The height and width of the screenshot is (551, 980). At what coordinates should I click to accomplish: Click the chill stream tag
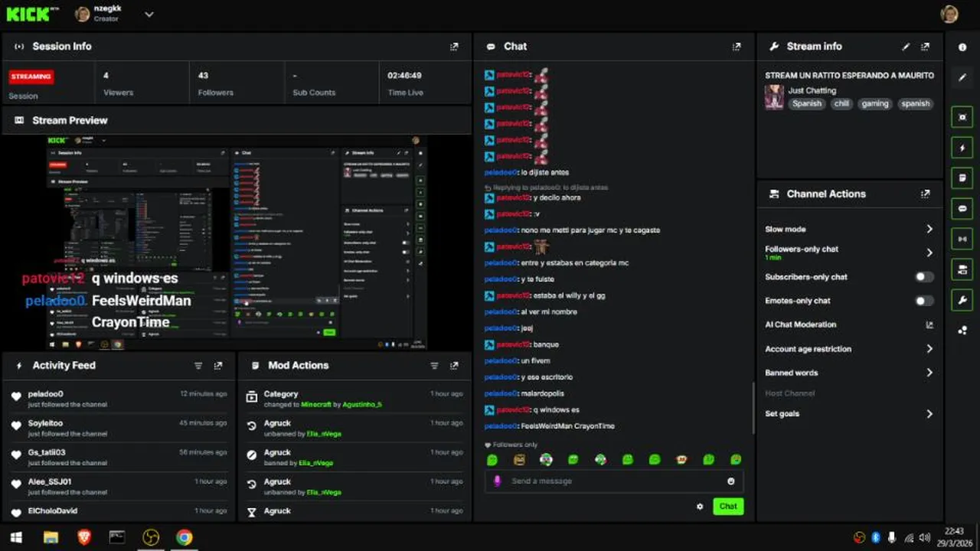point(841,103)
